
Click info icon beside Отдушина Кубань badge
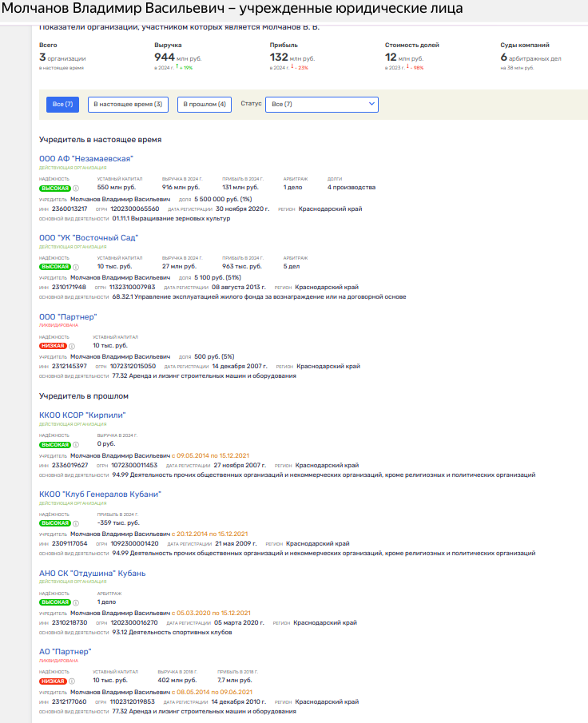(x=76, y=602)
